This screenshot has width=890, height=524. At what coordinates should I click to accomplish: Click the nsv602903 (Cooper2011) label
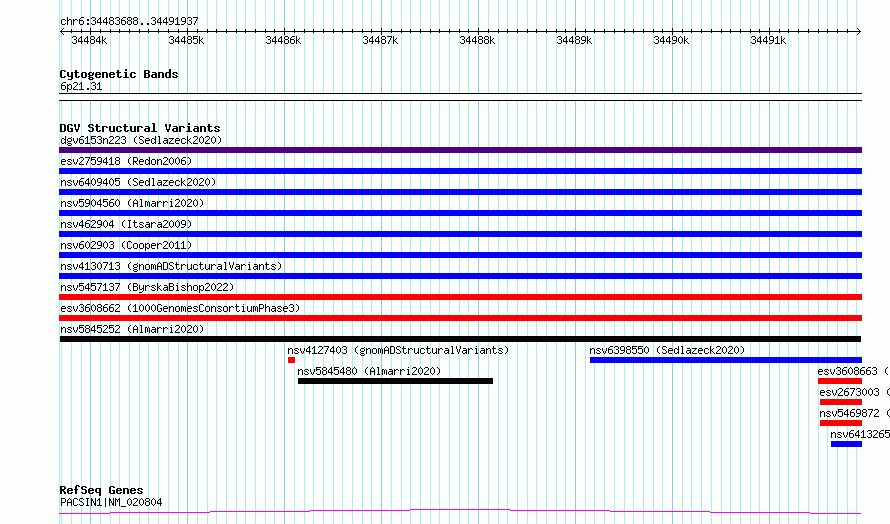coord(126,245)
